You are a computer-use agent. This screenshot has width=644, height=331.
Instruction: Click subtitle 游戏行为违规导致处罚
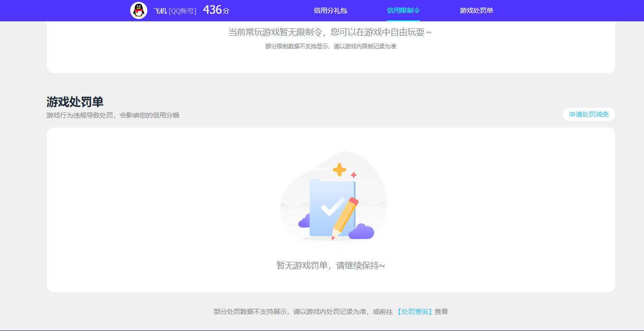pyautogui.click(x=80, y=115)
